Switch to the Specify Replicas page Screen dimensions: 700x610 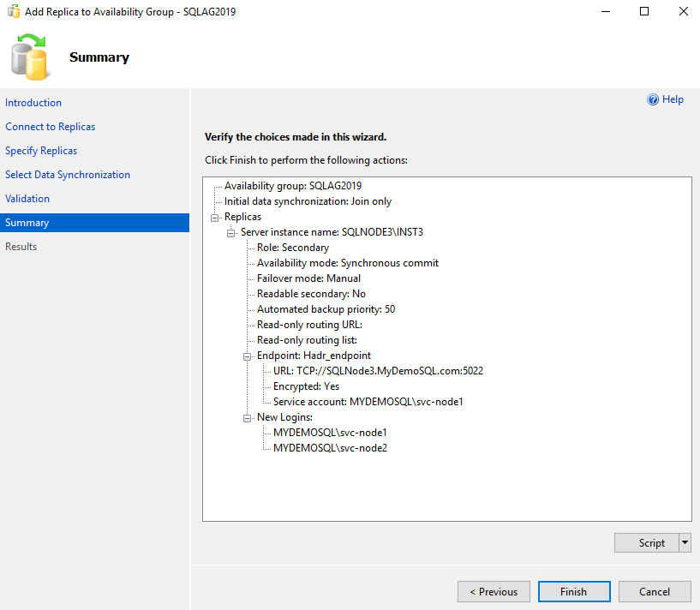[41, 151]
